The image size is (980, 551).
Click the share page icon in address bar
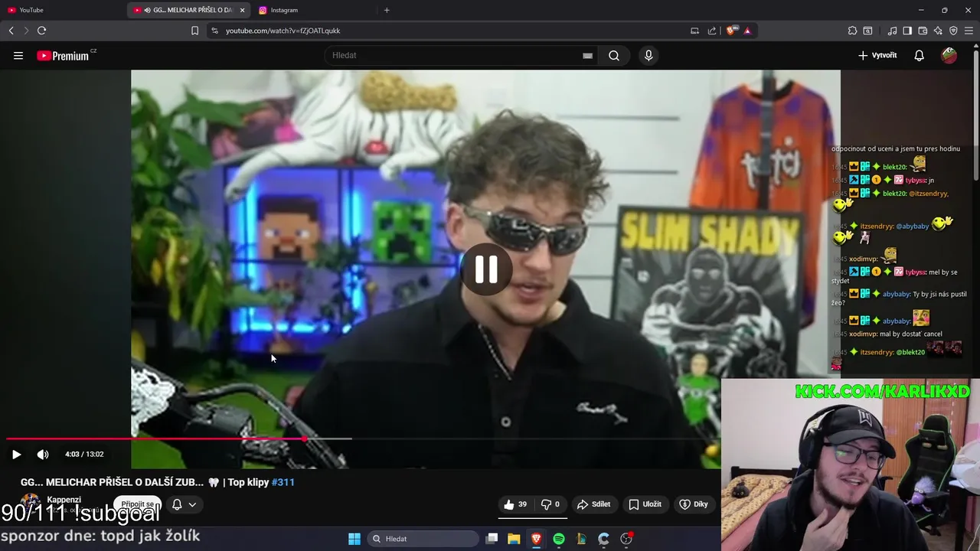tap(712, 31)
